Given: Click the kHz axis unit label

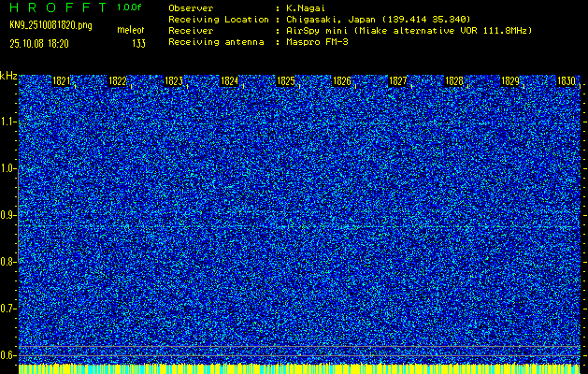Looking at the screenshot, I should pos(8,75).
